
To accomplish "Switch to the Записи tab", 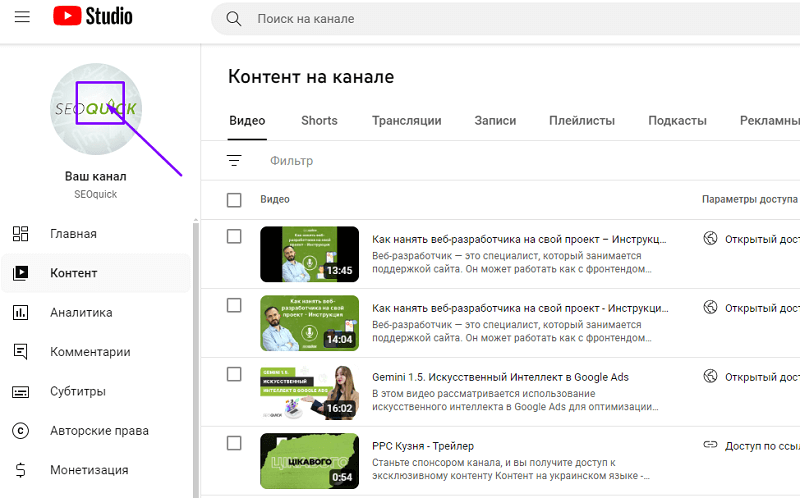I will coord(495,121).
